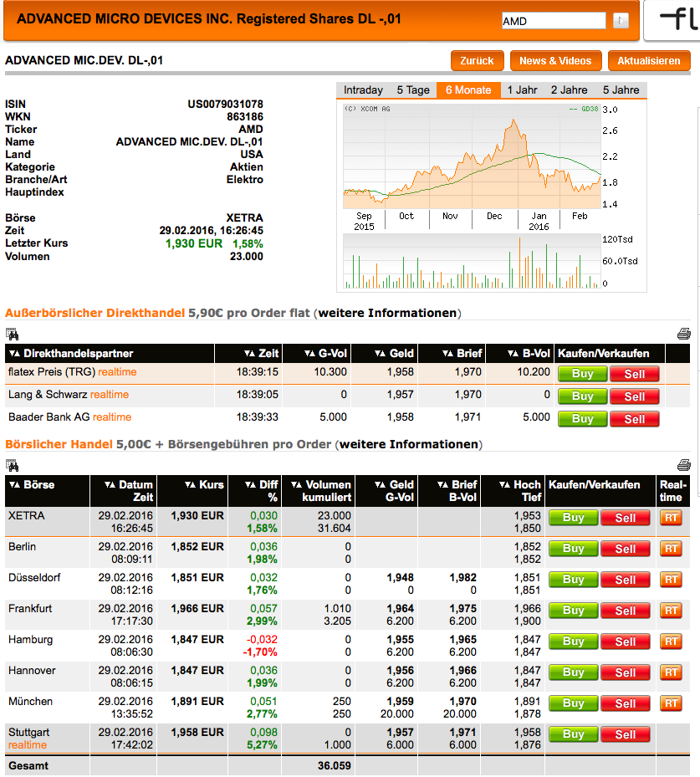Screen dimensions: 700x777
Task: Open weitere Informationen for Börslicher Handel
Action: (x=409, y=444)
